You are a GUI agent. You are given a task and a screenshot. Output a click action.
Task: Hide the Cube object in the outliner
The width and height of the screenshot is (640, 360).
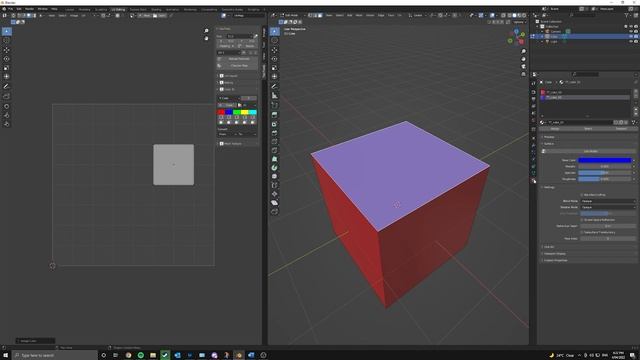631,36
